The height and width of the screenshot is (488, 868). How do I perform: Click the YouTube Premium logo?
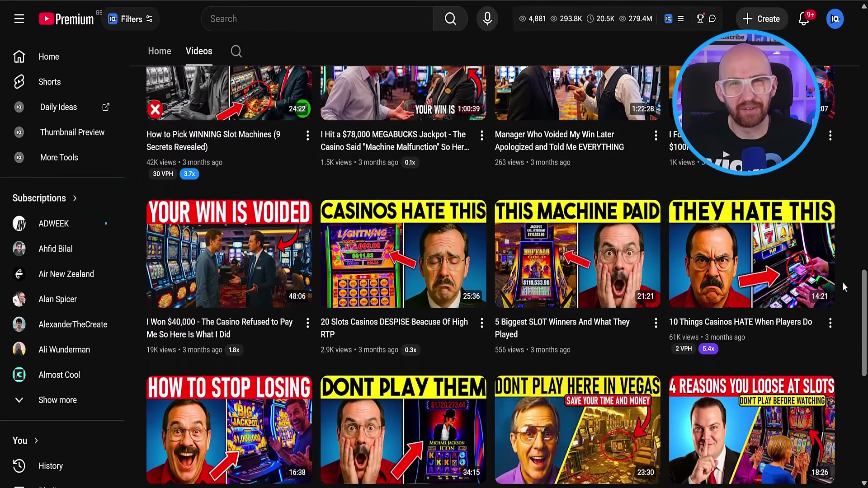(x=66, y=19)
